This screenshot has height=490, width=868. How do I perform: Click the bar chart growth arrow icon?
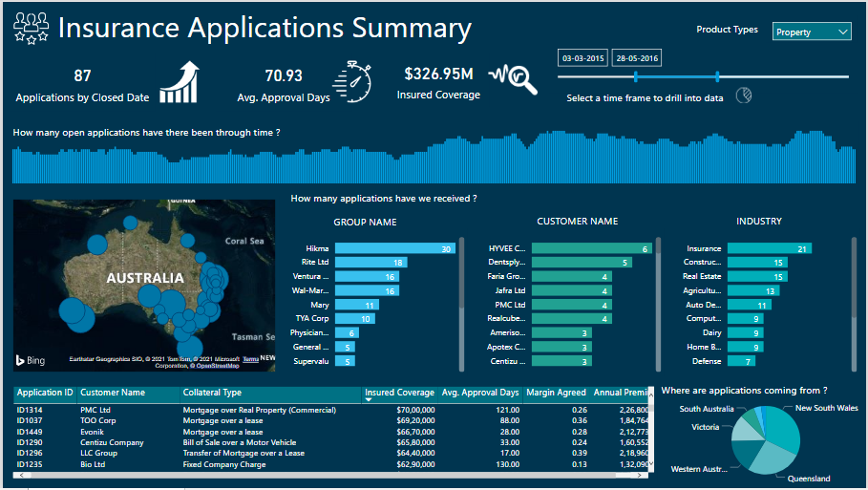(x=179, y=82)
